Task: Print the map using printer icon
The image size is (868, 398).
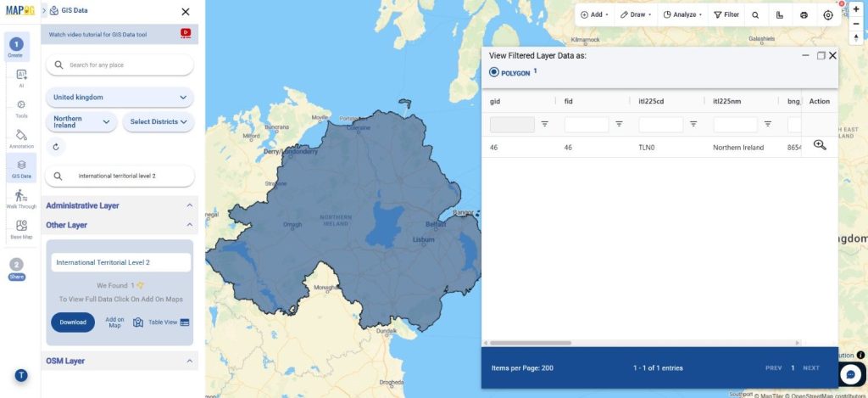Action: (804, 15)
